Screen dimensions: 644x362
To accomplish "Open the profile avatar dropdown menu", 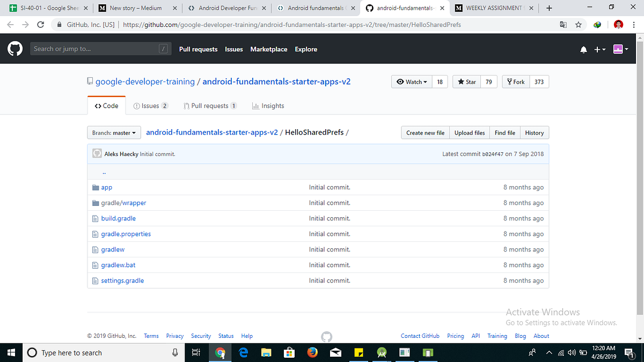I will coord(620,49).
